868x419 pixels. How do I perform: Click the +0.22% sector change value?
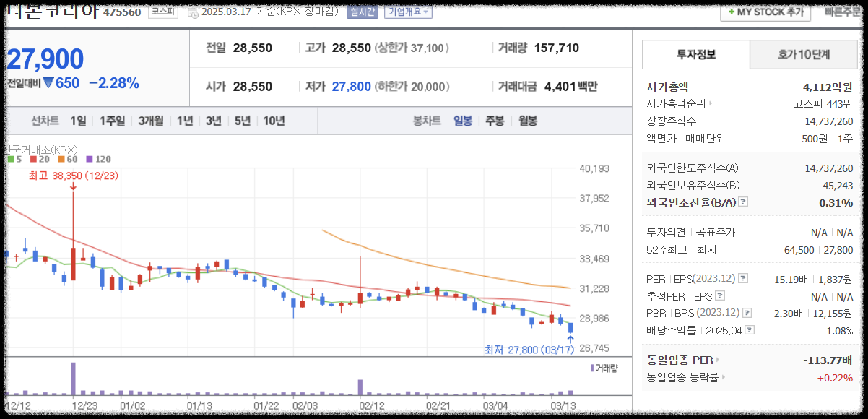coord(836,377)
